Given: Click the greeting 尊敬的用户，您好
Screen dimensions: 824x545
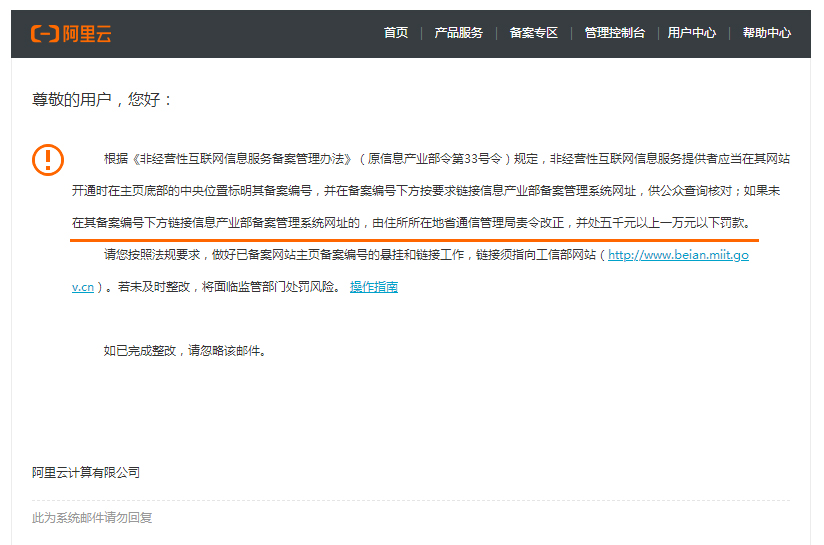Looking at the screenshot, I should [102, 100].
